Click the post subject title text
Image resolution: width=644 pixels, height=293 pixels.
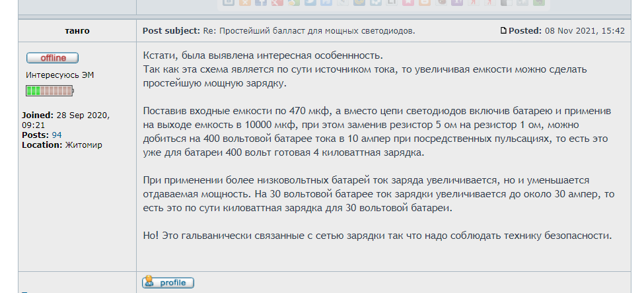[x=316, y=31]
